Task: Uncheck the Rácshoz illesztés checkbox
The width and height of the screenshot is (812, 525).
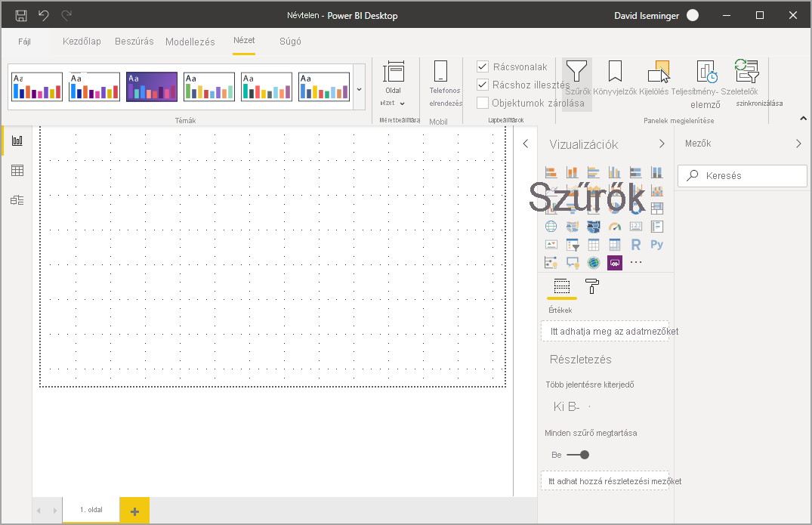Action: coord(483,85)
